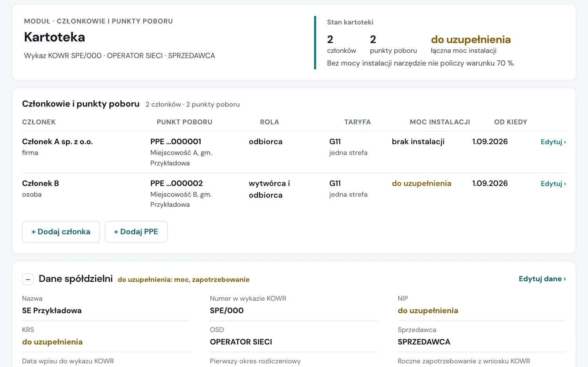Select the Członek A sp. z o.o. name
The image size is (588, 367).
[x=57, y=142]
